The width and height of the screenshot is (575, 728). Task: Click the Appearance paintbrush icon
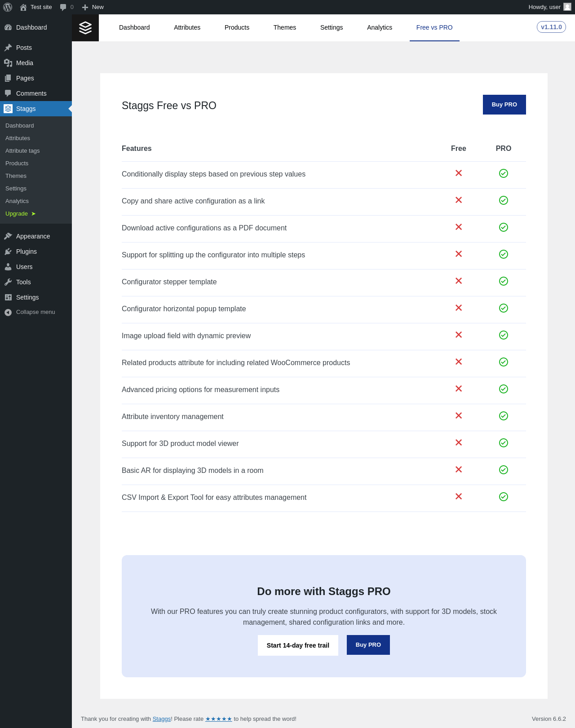coord(8,236)
